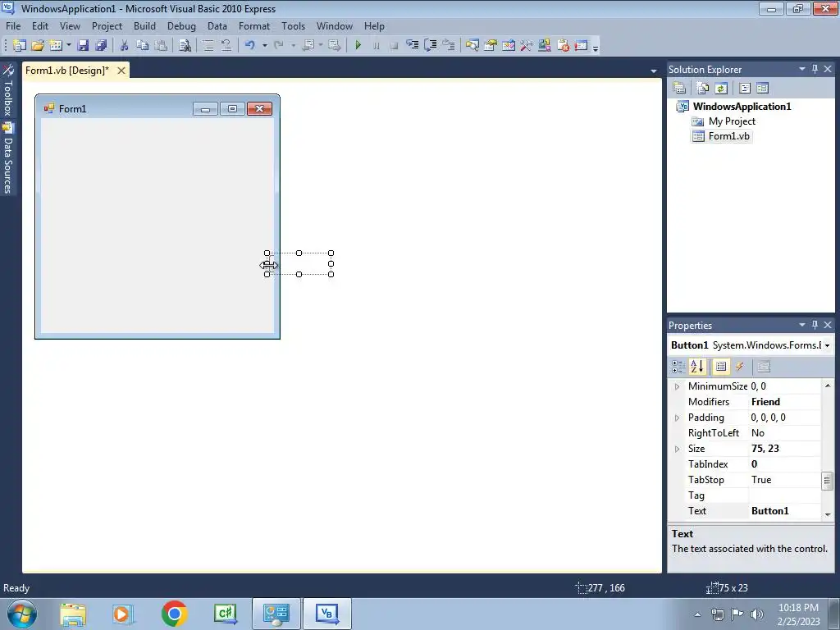
Task: Expand the MinimumSize property
Action: coord(677,386)
